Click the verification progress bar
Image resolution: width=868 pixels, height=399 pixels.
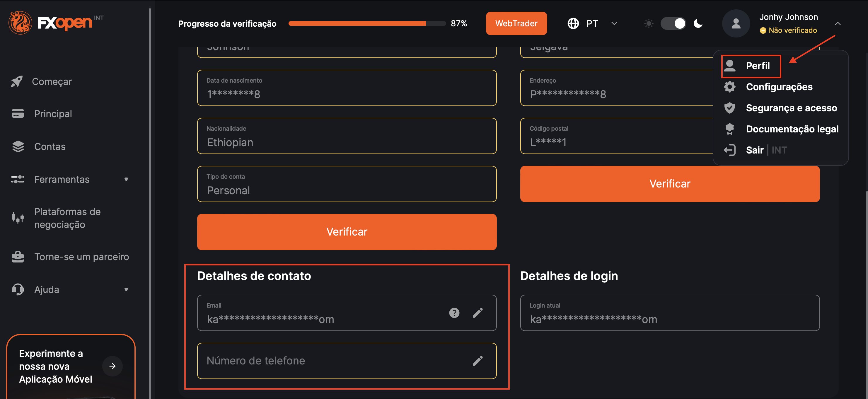(367, 23)
